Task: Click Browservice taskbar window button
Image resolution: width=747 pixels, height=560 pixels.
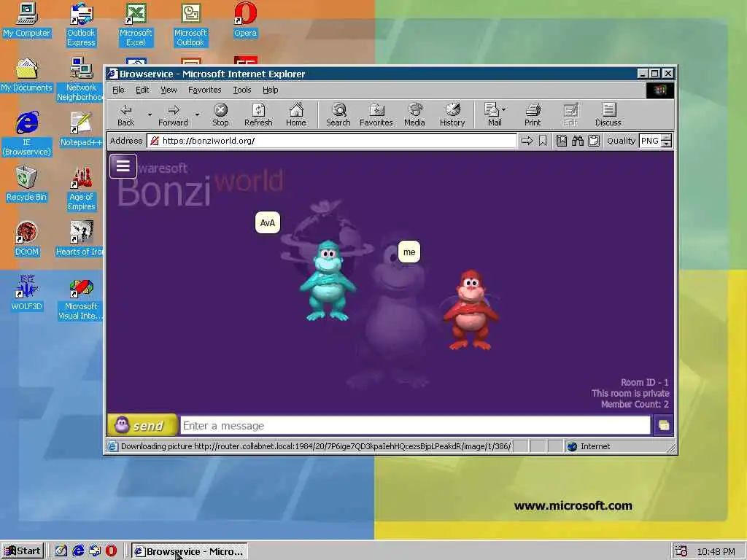Action: (190, 551)
